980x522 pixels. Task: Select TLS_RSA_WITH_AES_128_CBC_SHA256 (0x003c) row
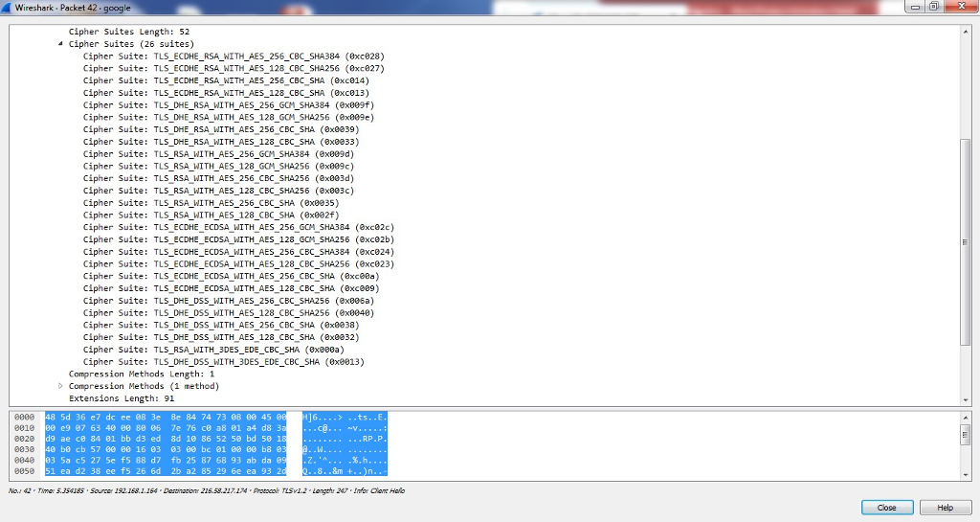(x=219, y=190)
